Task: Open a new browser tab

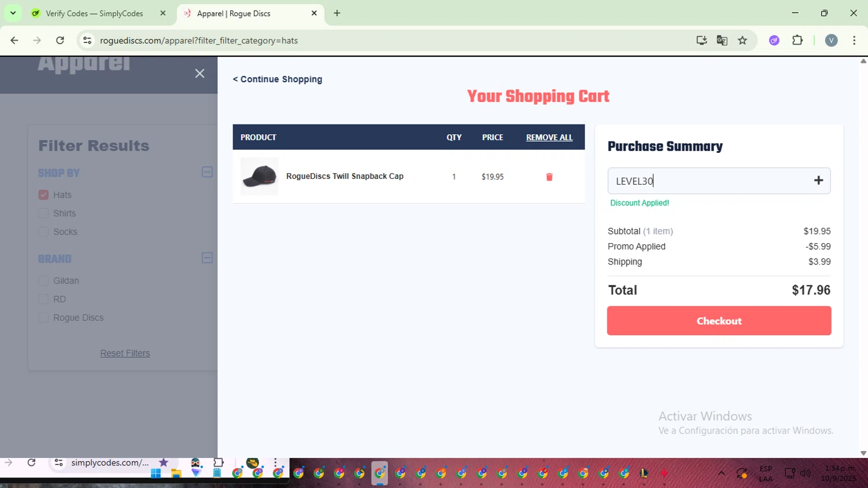Action: tap(337, 13)
